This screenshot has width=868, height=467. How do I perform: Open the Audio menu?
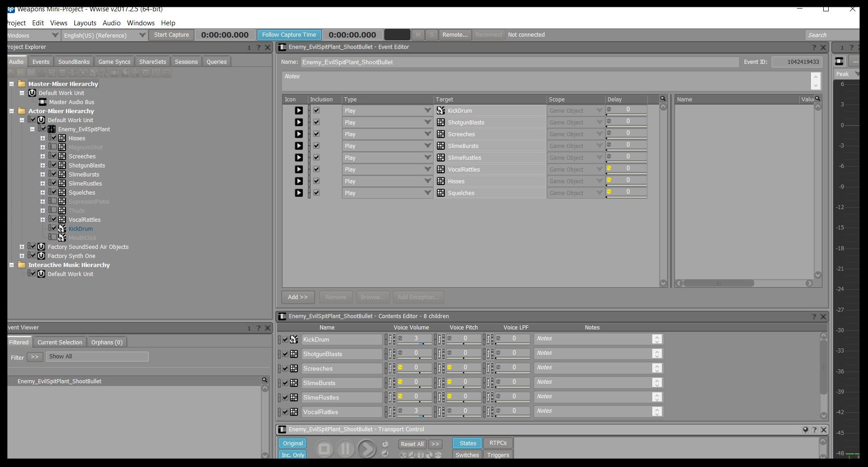(112, 23)
